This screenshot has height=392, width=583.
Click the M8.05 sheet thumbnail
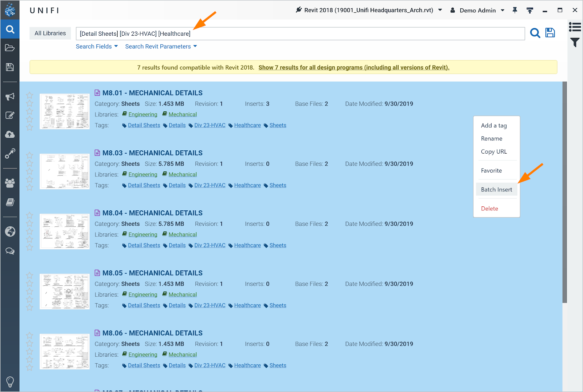(64, 292)
